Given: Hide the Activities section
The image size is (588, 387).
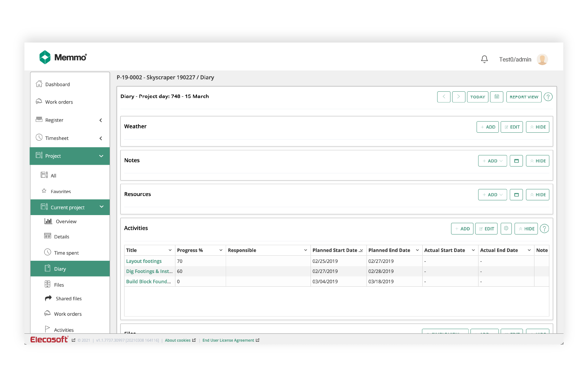Looking at the screenshot, I should (526, 228).
